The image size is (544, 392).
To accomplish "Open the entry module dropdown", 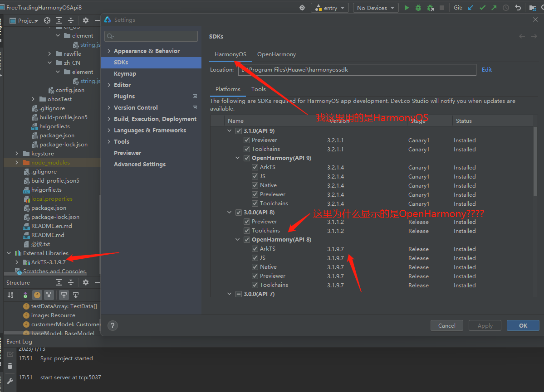I will 329,8.
